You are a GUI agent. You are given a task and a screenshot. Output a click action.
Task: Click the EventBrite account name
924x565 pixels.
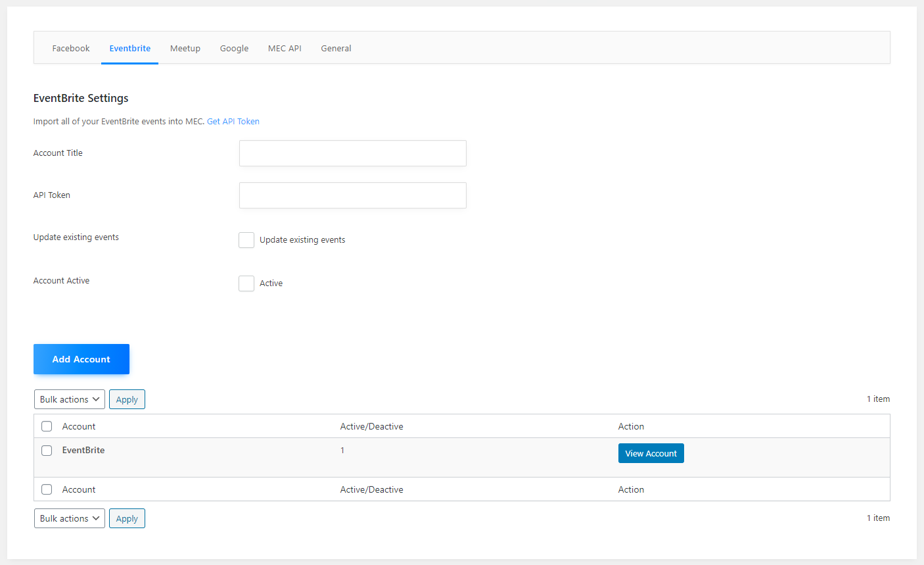83,450
